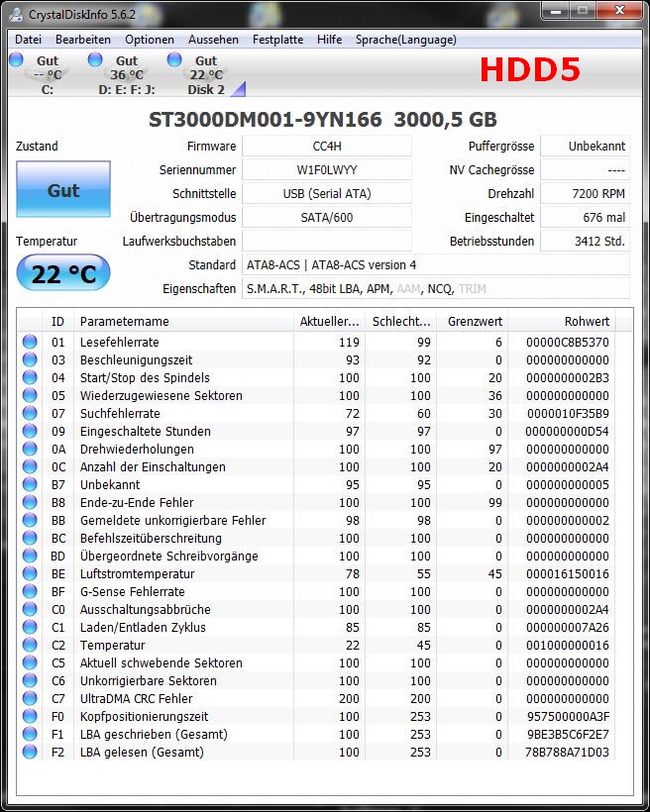Select the Disk 2 status orb

(x=174, y=59)
